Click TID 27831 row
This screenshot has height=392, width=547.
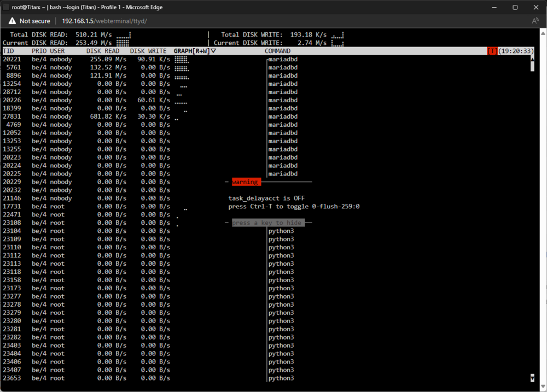point(150,116)
